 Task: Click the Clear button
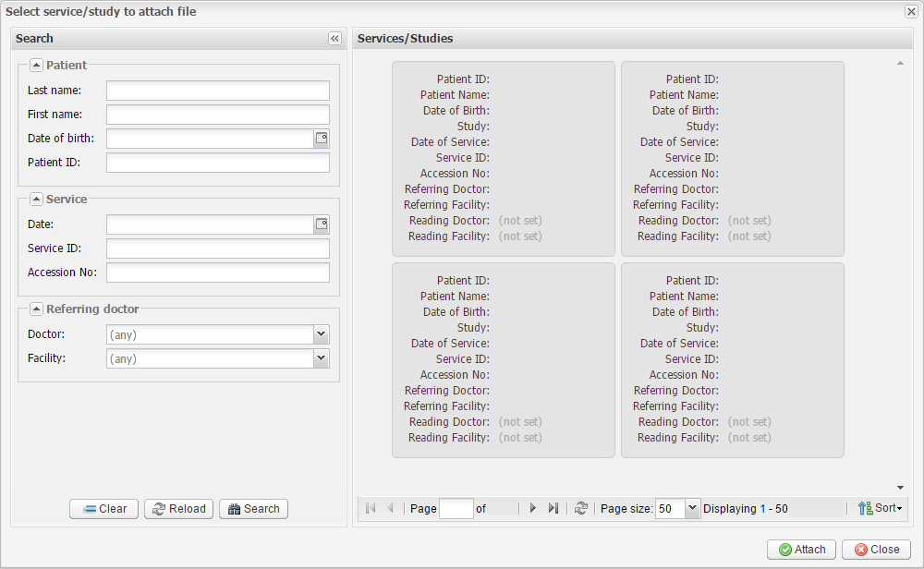103,509
